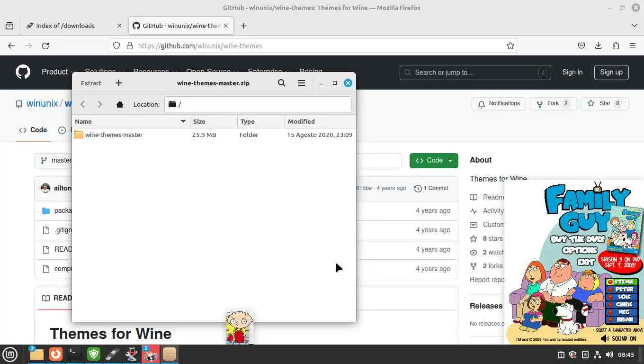Screen dimensions: 644x364
Task: Click the archive manager taskbar icon
Action: coord(170,354)
